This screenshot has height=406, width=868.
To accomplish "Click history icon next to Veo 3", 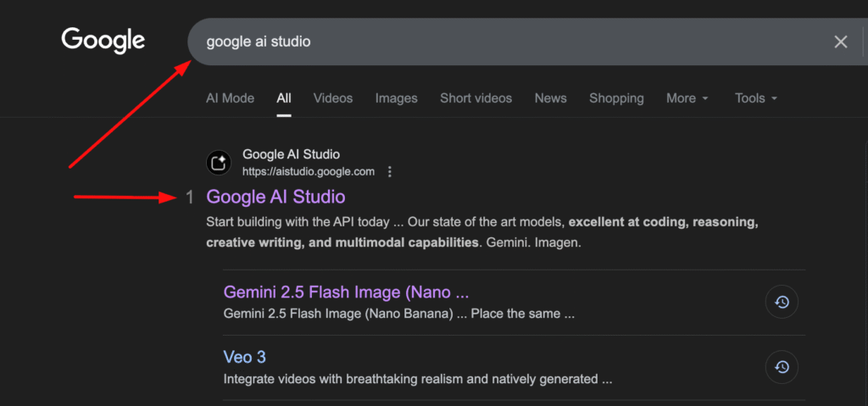I will coord(782,367).
